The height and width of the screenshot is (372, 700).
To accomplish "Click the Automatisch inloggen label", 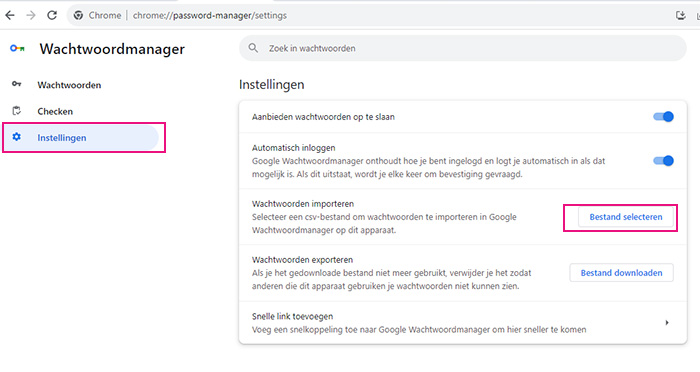I will pos(293,147).
